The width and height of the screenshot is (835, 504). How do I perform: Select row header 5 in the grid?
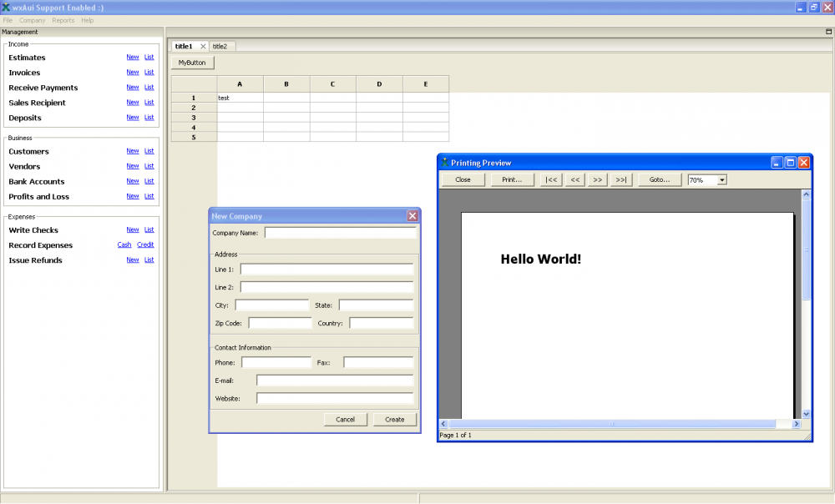pos(194,138)
